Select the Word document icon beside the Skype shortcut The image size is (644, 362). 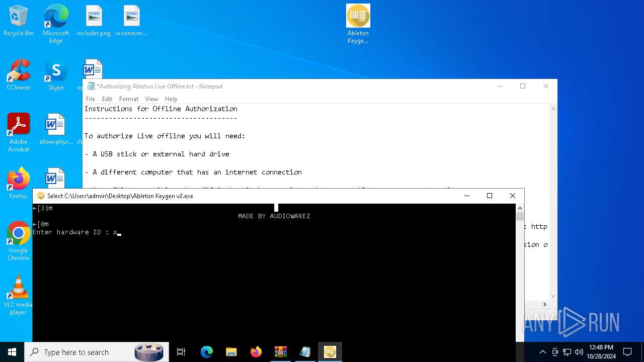[x=93, y=69]
